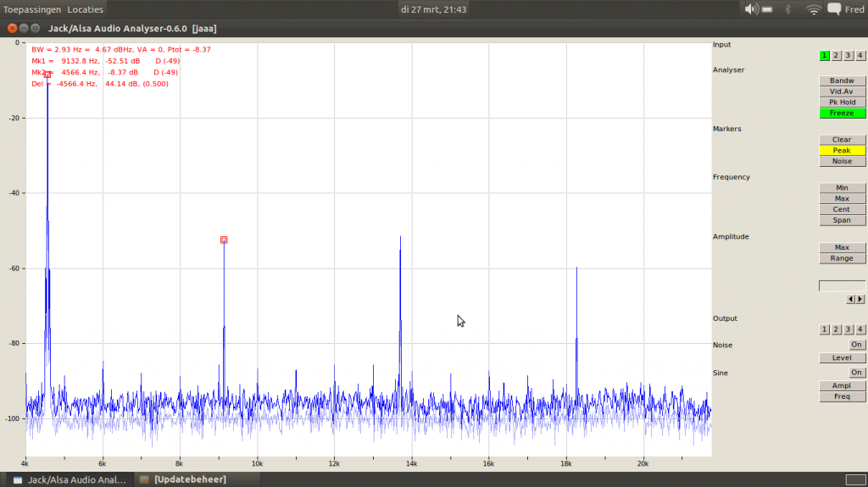Screen dimensions: 868x487
Task: Clear the markers
Action: (842, 140)
